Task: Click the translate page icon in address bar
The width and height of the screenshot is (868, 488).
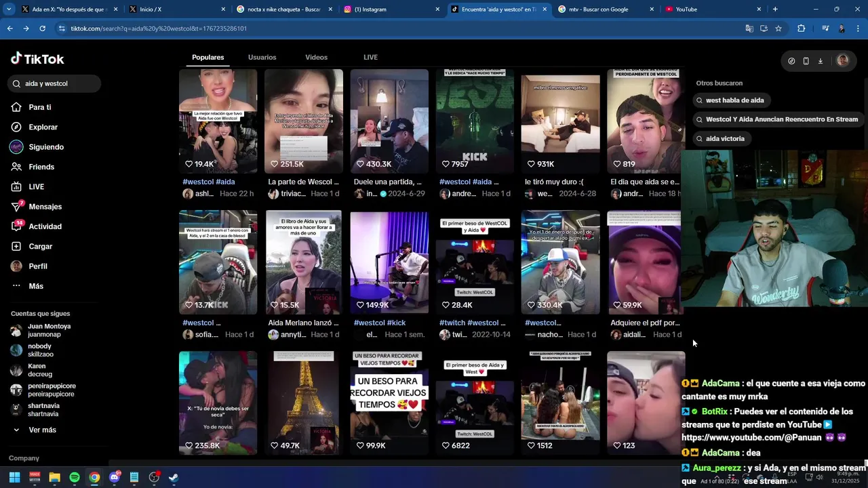Action: click(749, 28)
